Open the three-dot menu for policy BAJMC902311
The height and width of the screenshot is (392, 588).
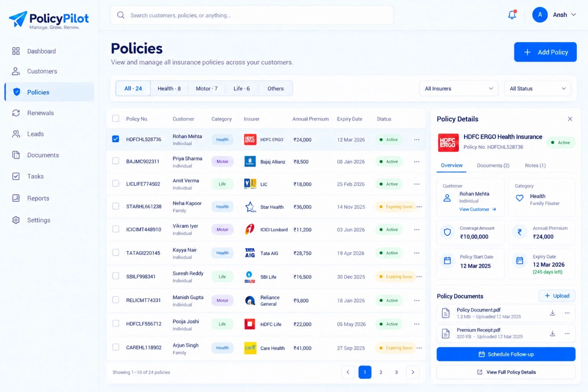point(416,162)
